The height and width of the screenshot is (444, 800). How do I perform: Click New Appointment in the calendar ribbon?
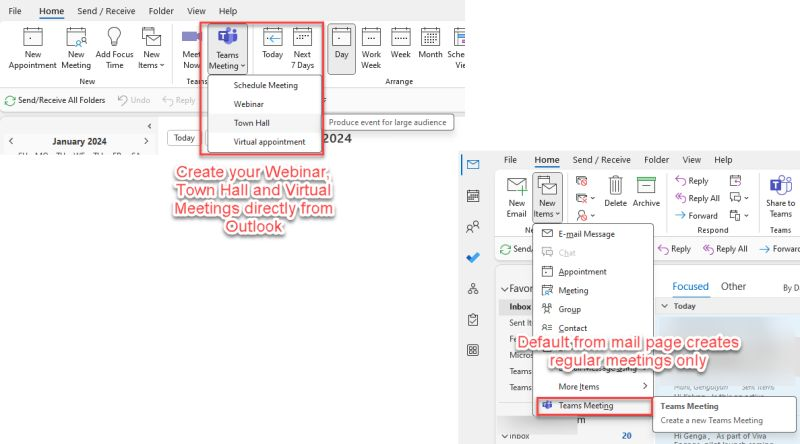[33, 48]
